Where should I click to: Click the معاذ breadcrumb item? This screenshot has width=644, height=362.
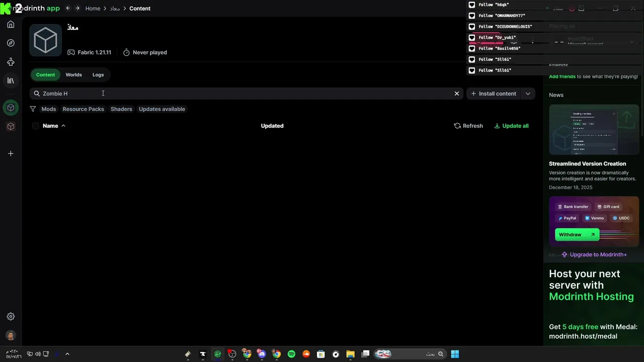point(115,9)
